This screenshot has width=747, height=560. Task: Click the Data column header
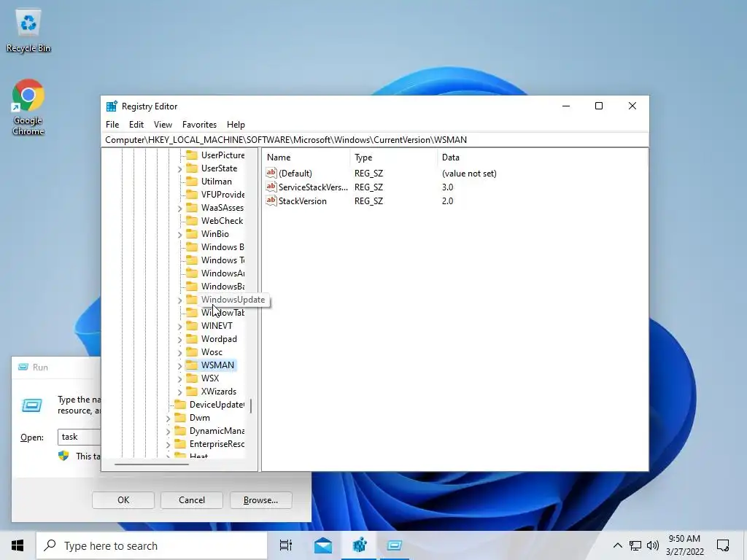tap(542, 157)
